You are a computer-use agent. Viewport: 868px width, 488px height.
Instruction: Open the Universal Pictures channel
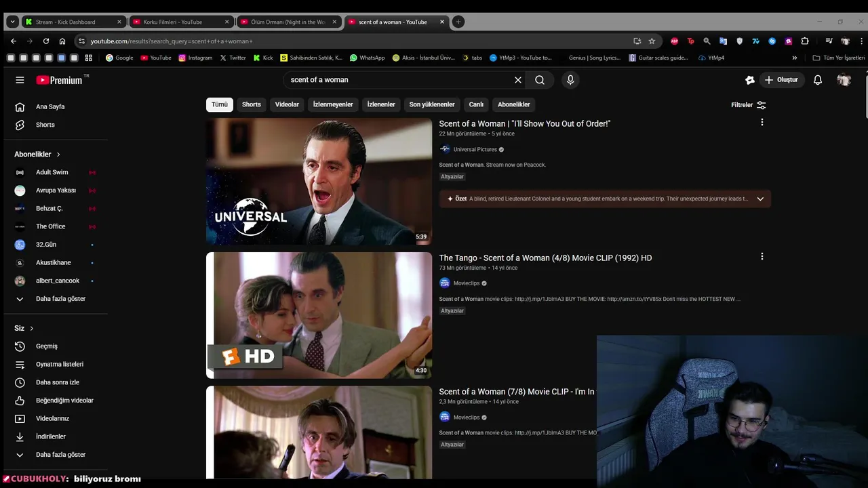pos(475,149)
